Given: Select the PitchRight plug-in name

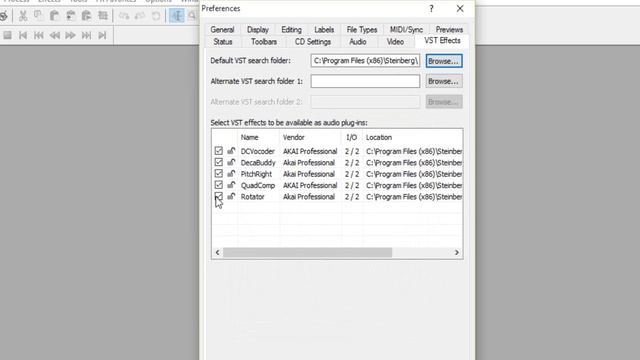Looking at the screenshot, I should tap(256, 174).
